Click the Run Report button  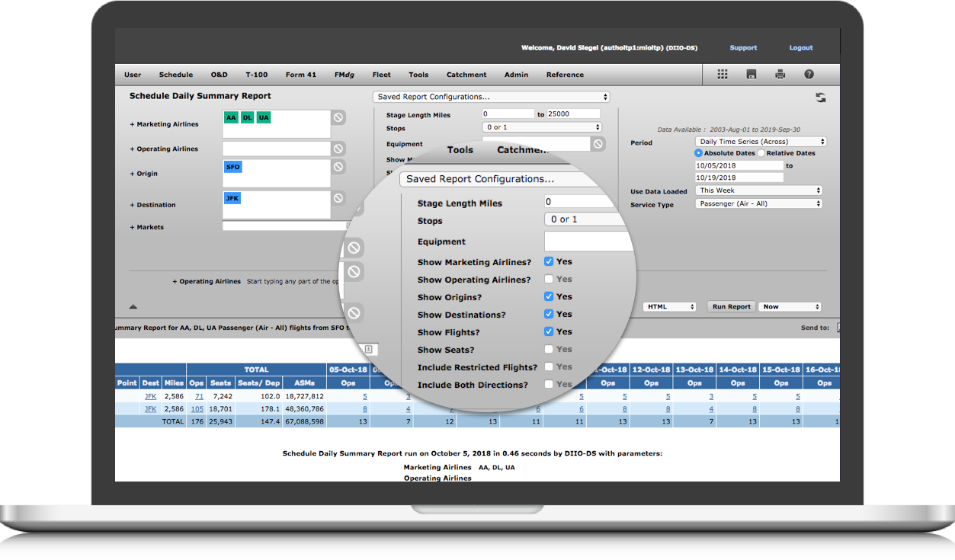[x=731, y=306]
